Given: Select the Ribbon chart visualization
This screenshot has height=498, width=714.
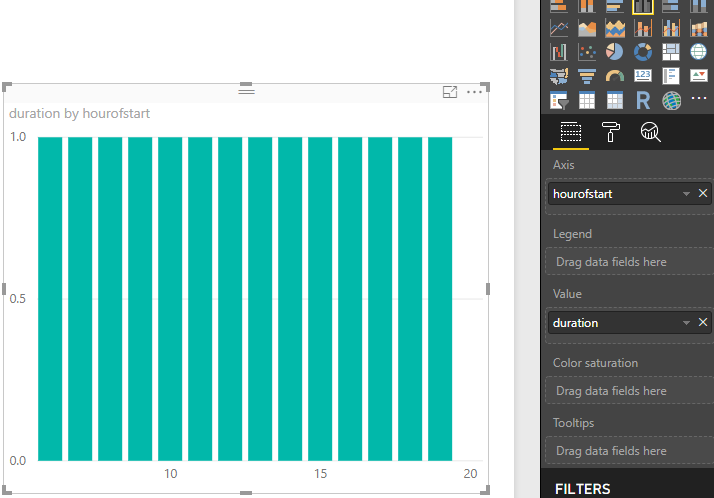Looking at the screenshot, I should 699,29.
